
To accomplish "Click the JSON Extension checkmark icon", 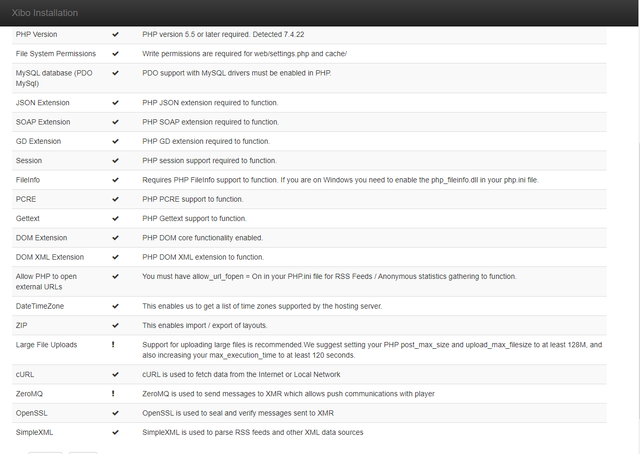I will pyautogui.click(x=116, y=102).
